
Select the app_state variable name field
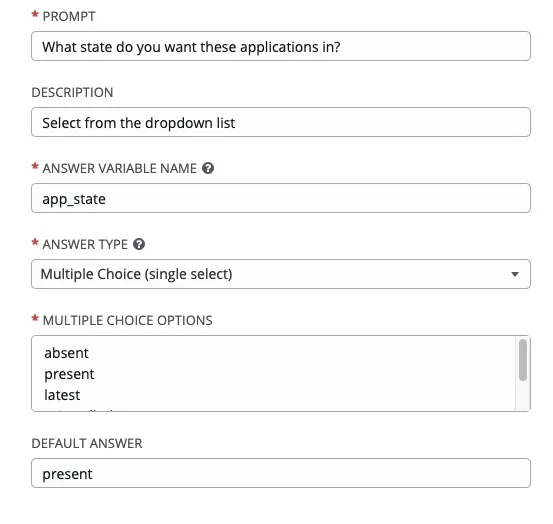click(281, 198)
